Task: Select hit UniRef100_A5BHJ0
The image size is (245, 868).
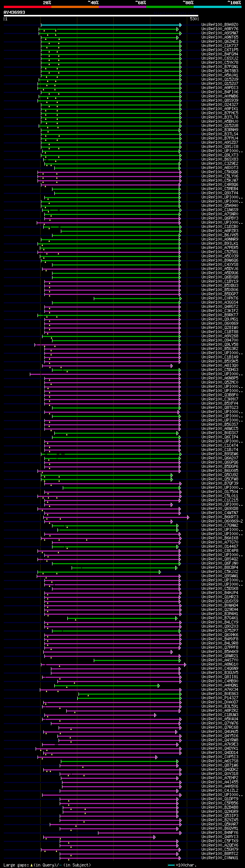Action: (220, 122)
